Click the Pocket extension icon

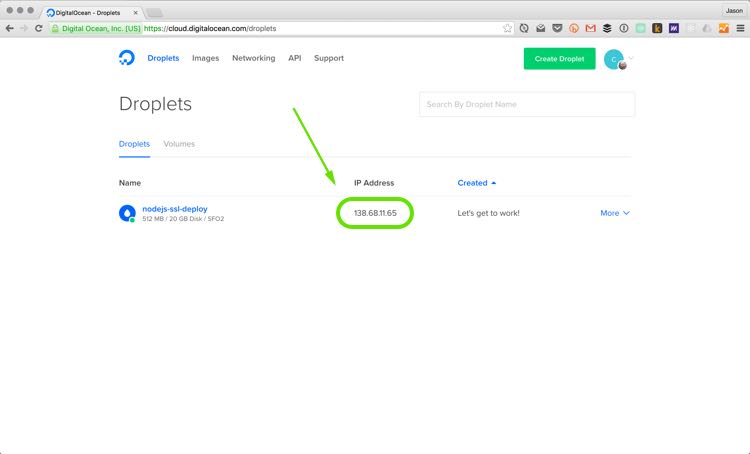pyautogui.click(x=557, y=28)
